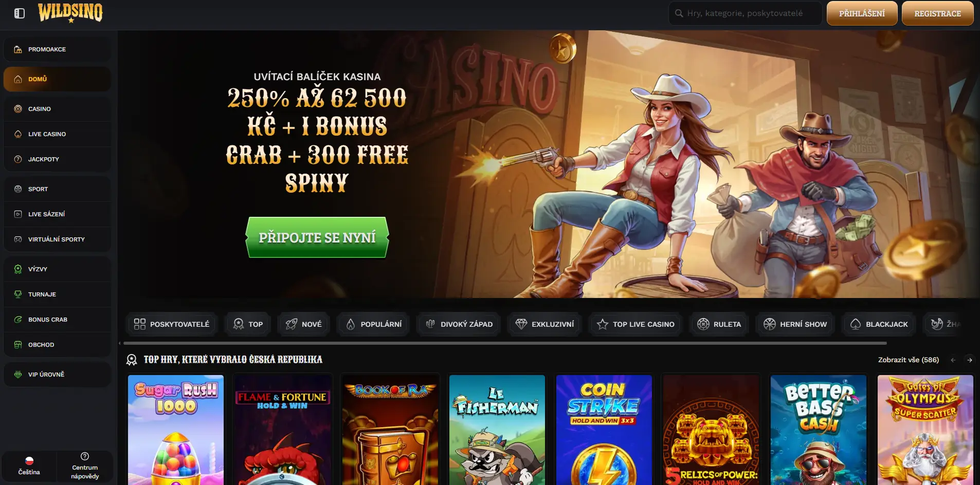Show next top games with the right arrow
The image size is (980, 485).
pyautogui.click(x=970, y=360)
